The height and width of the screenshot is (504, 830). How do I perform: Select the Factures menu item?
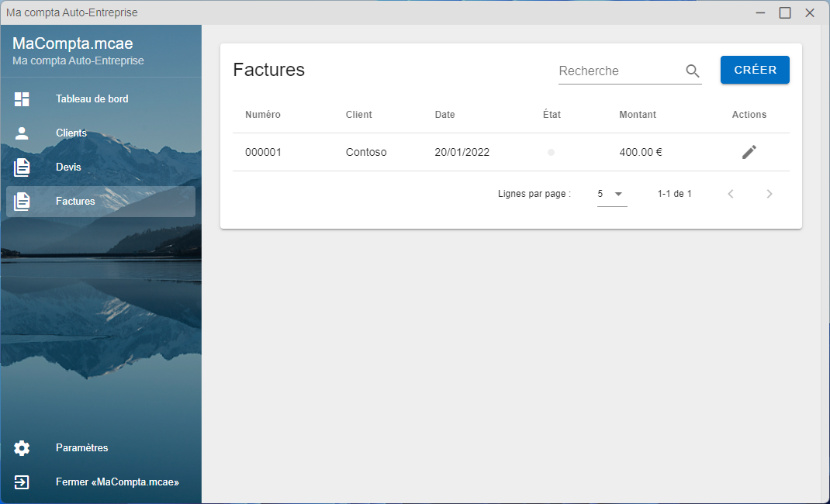(x=101, y=202)
